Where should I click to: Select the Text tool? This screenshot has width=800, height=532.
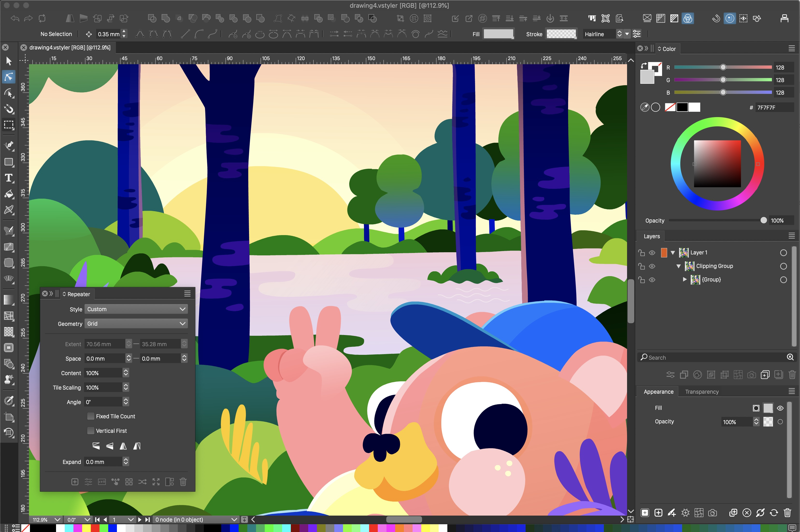9,178
